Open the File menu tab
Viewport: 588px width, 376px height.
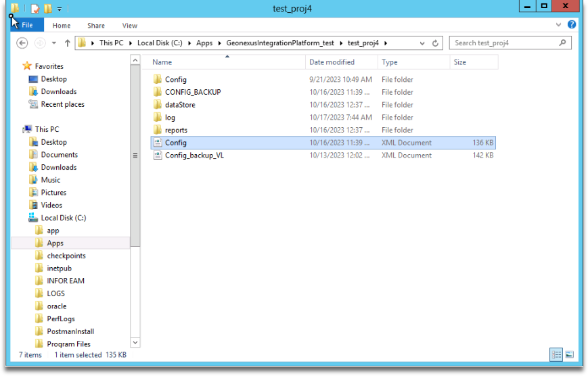pyautogui.click(x=27, y=25)
